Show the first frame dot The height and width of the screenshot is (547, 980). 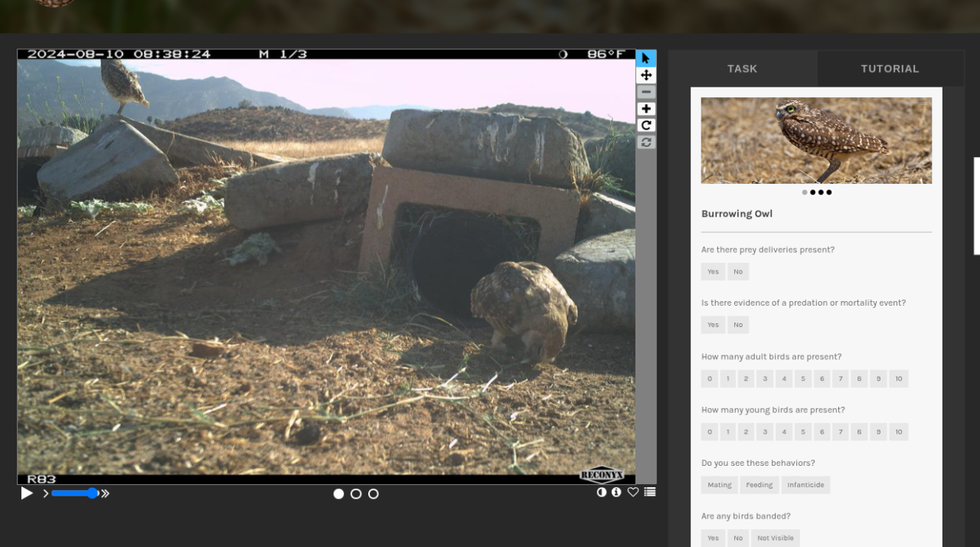click(x=338, y=494)
